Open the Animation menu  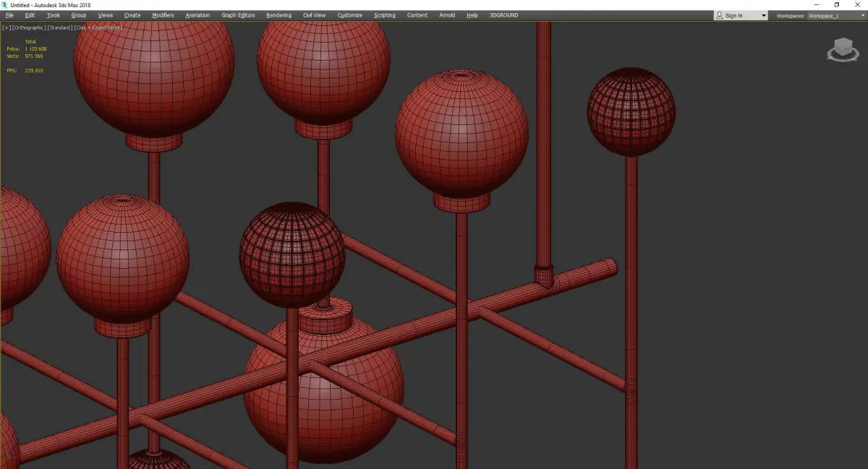[197, 15]
